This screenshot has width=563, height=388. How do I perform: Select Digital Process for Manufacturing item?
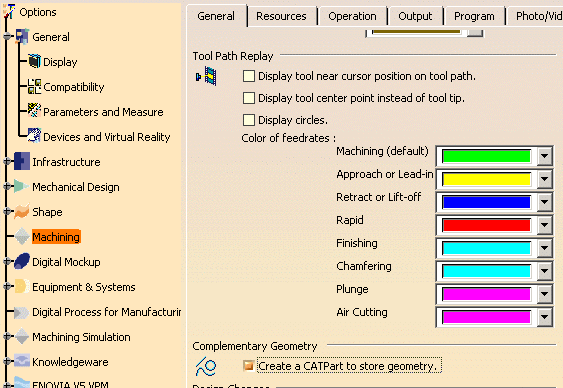pos(107,312)
